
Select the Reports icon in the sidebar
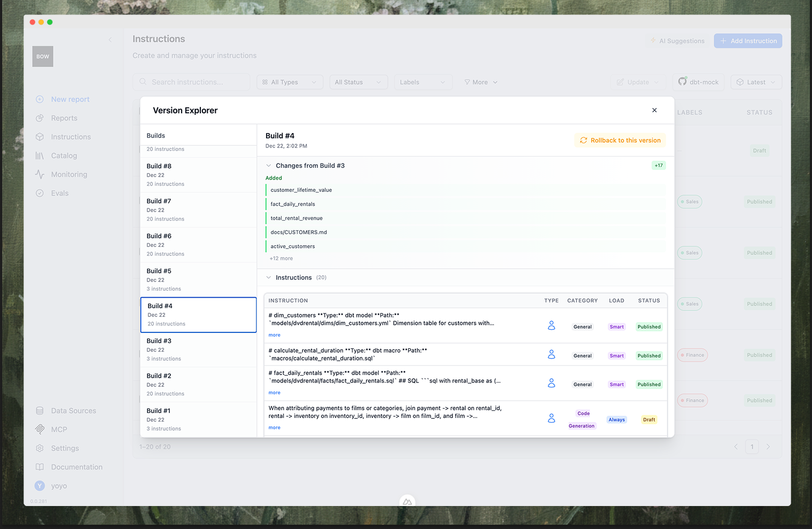tap(40, 118)
